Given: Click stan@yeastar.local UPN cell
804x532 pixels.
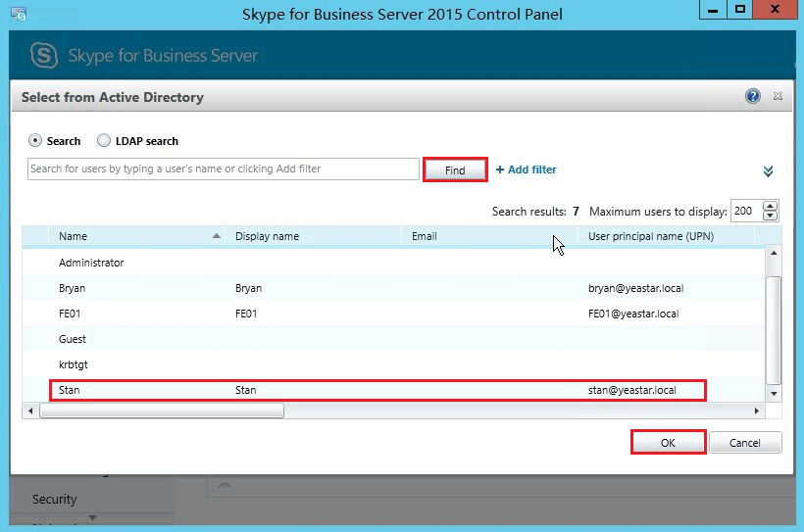Looking at the screenshot, I should (x=631, y=390).
